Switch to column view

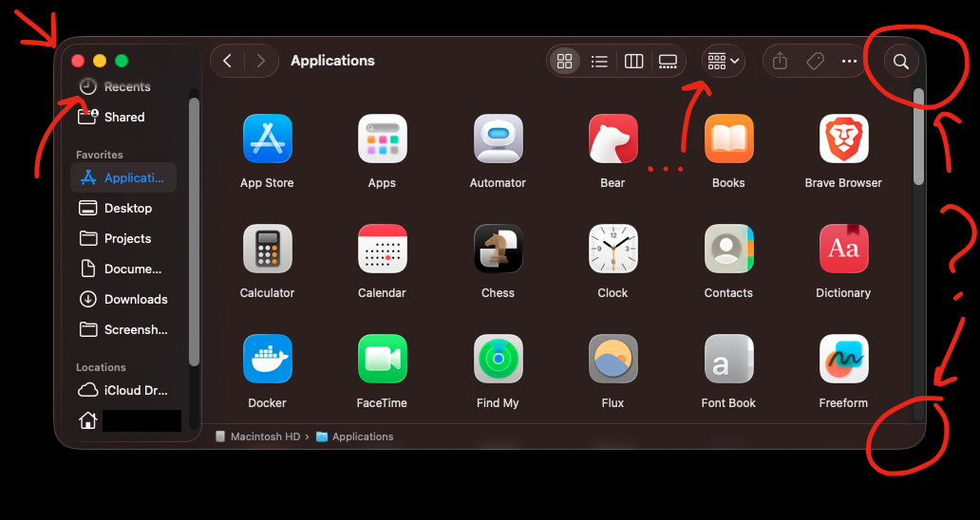(633, 61)
